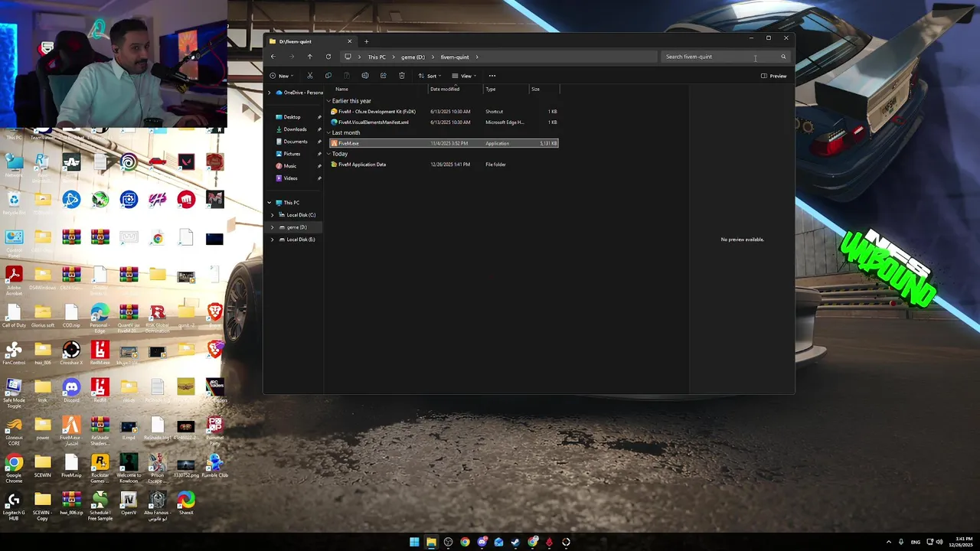Open the volume control in tray
Screen dimensions: 980x551
click(x=939, y=542)
